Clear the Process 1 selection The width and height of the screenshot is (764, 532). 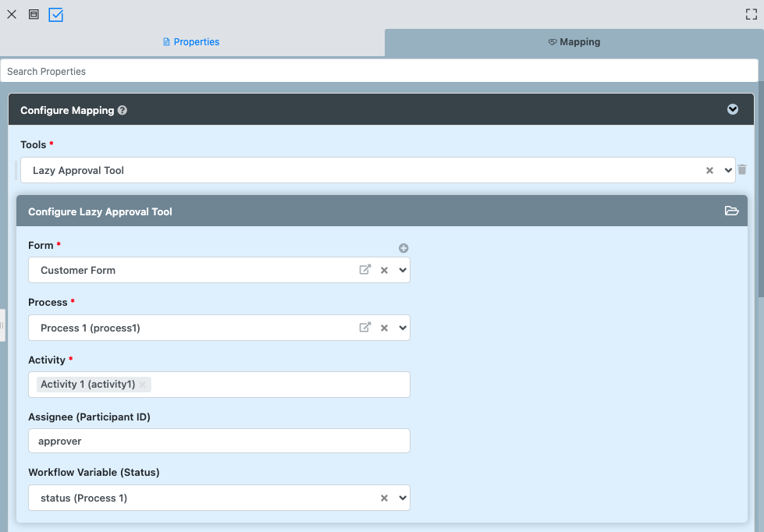click(x=385, y=328)
